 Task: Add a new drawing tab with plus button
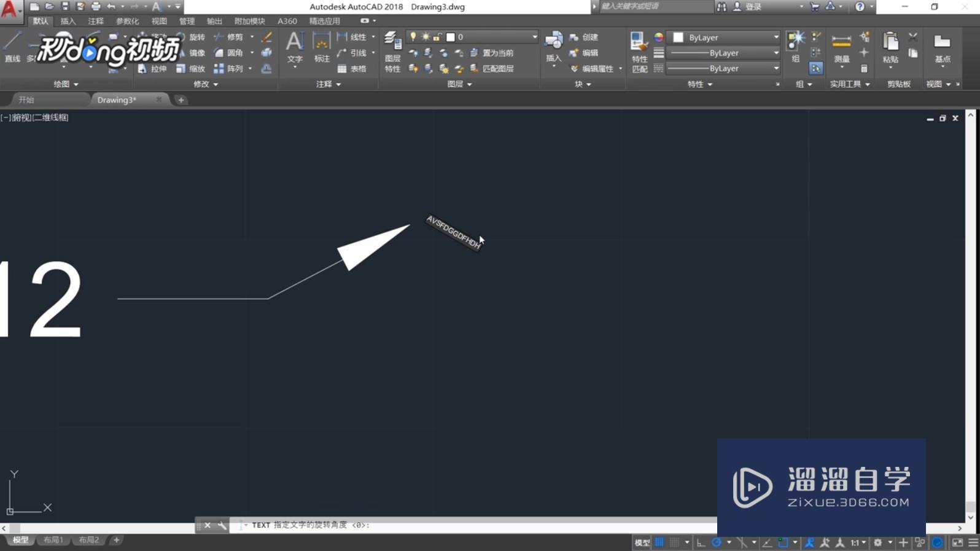181,100
